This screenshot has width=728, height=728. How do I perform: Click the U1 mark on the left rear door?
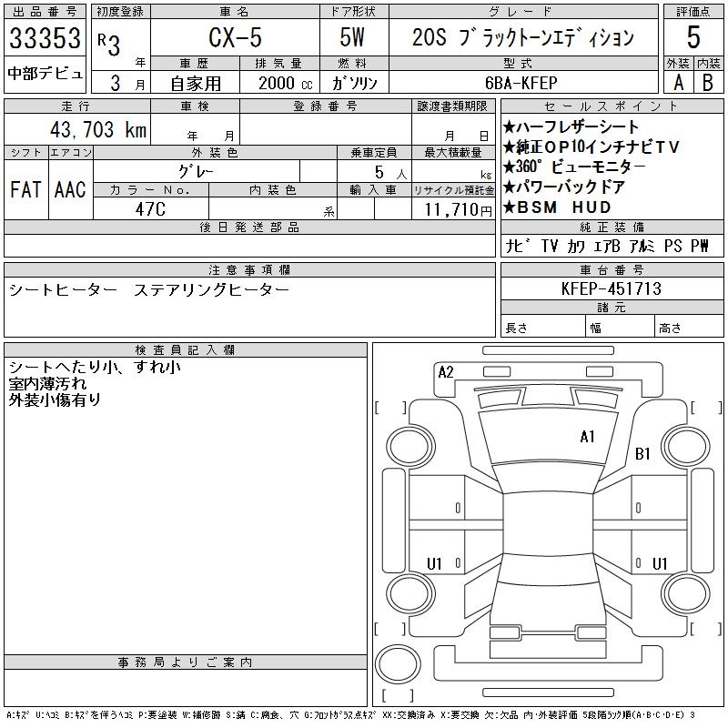click(x=434, y=563)
